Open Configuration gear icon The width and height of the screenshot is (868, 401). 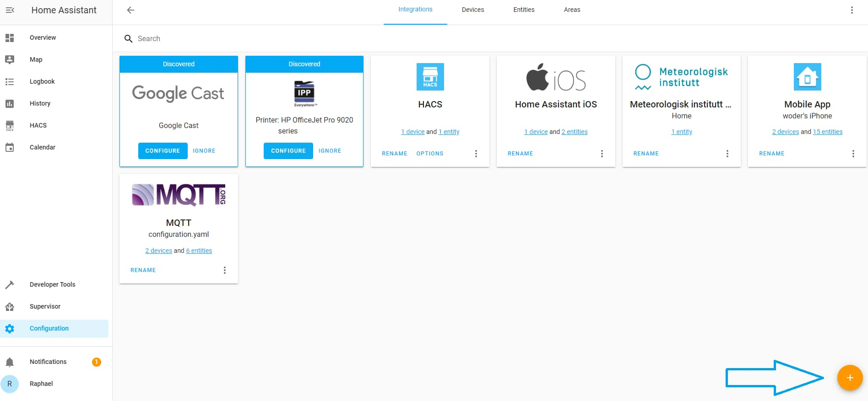(x=10, y=328)
